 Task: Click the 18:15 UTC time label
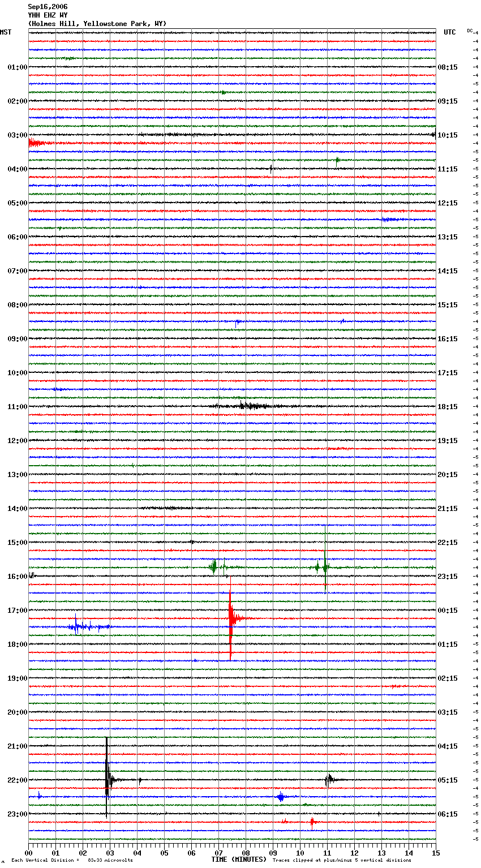pos(448,407)
